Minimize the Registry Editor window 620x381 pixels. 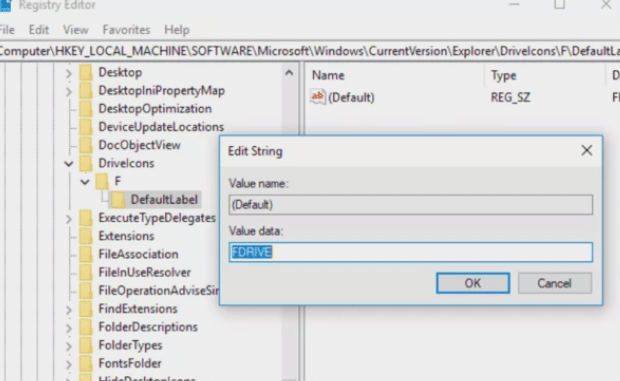pos(514,5)
